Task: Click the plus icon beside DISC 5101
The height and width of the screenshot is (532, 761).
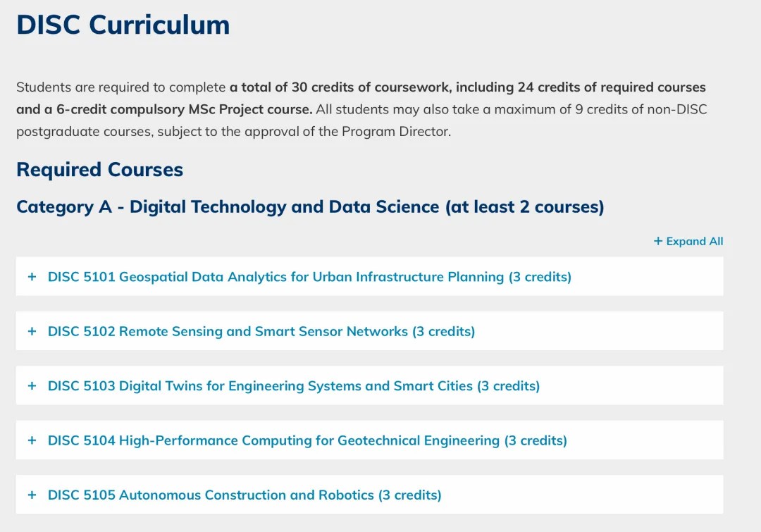Action: click(x=32, y=277)
